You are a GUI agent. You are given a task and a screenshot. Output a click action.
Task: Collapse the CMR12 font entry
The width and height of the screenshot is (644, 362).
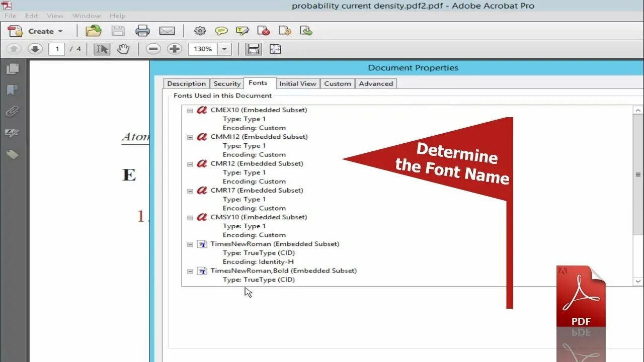coord(190,164)
